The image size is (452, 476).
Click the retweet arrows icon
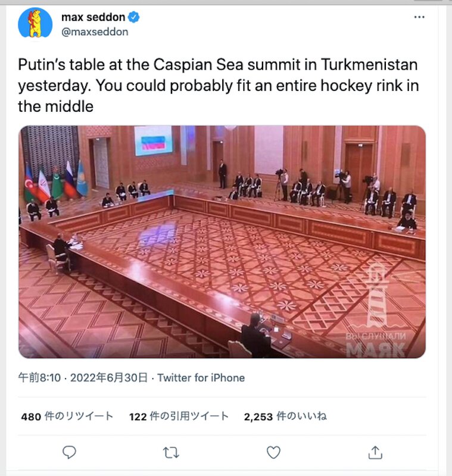point(171,452)
